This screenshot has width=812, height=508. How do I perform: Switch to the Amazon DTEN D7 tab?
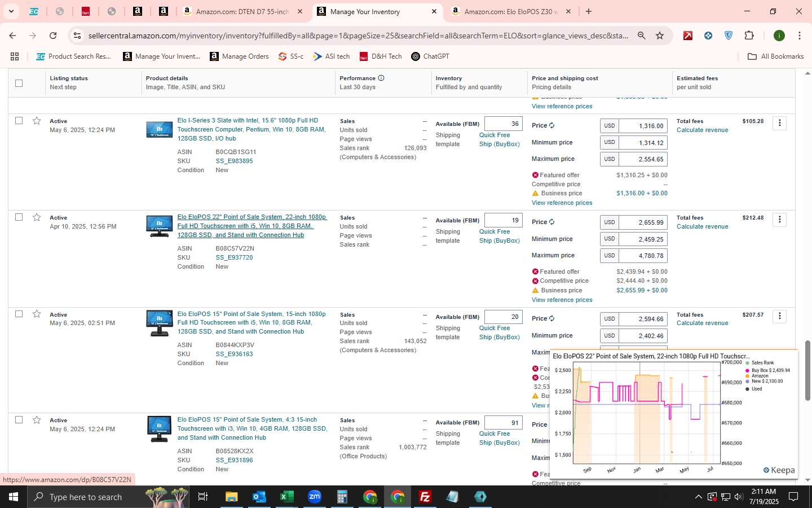click(242, 11)
